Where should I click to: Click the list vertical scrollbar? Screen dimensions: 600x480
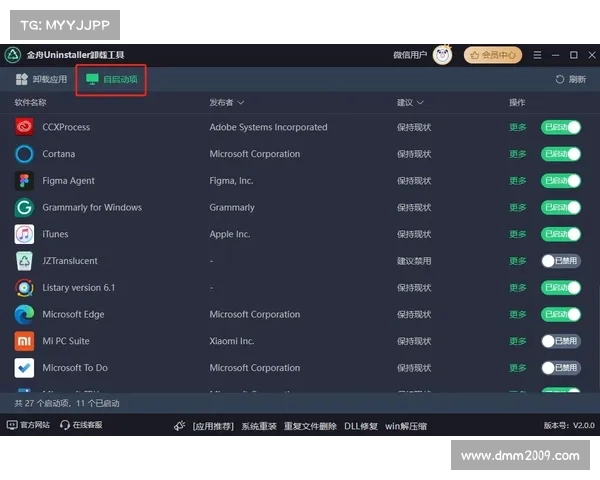coord(598,339)
